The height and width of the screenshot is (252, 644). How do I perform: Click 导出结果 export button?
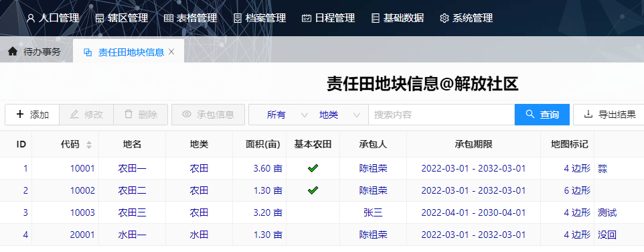(609, 115)
